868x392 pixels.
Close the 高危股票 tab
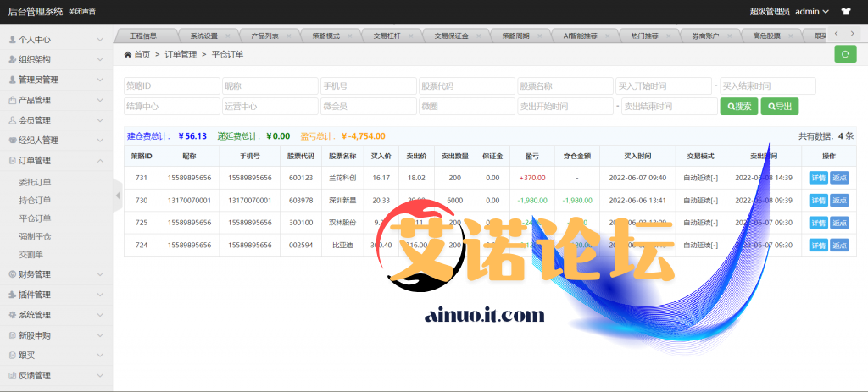[791, 36]
